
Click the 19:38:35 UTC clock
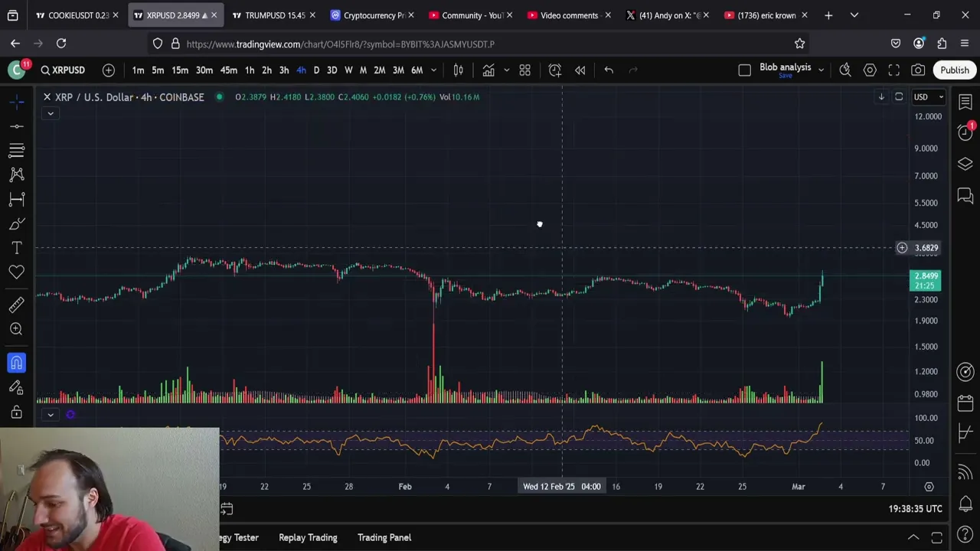click(x=915, y=509)
